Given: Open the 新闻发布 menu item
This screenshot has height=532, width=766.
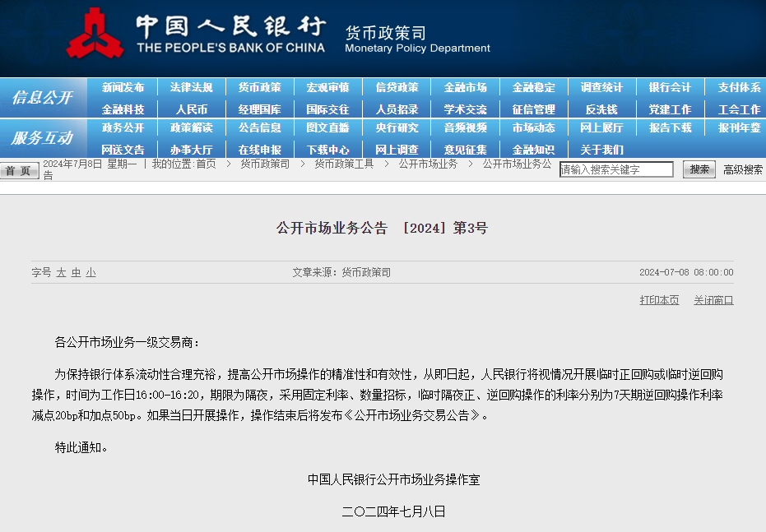Looking at the screenshot, I should pos(123,87).
